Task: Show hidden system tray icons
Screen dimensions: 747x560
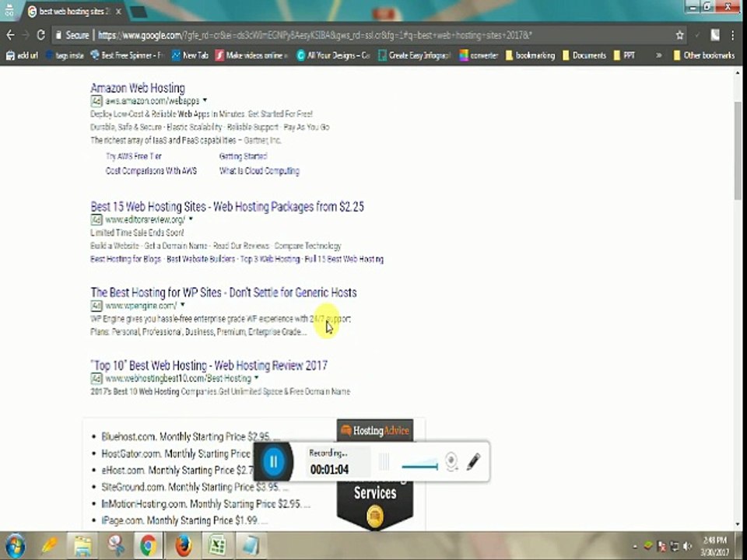Action: point(635,546)
